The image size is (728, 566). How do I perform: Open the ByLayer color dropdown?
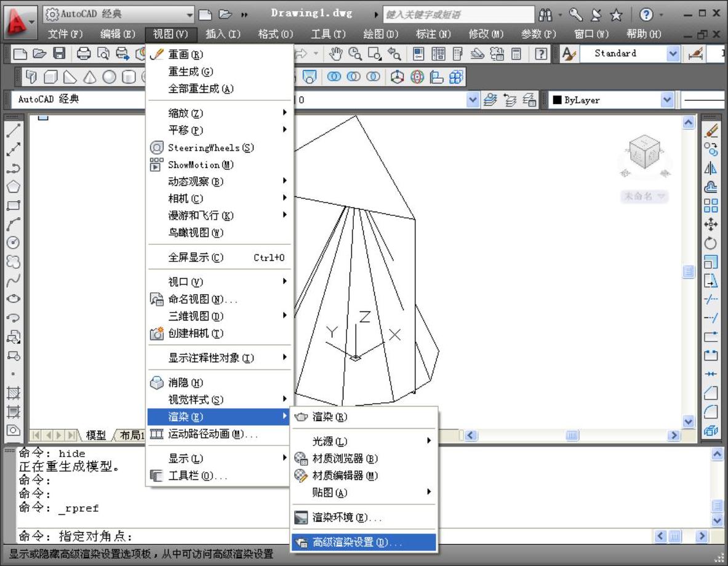668,100
